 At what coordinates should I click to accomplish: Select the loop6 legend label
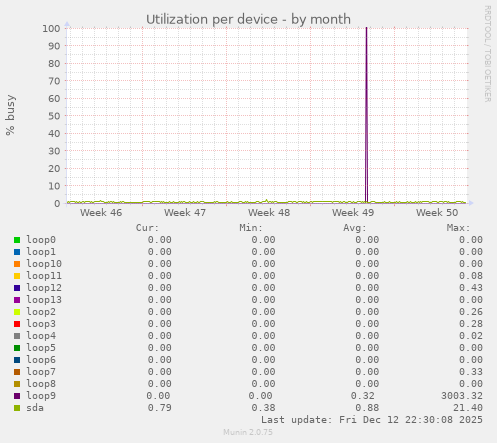pos(41,360)
